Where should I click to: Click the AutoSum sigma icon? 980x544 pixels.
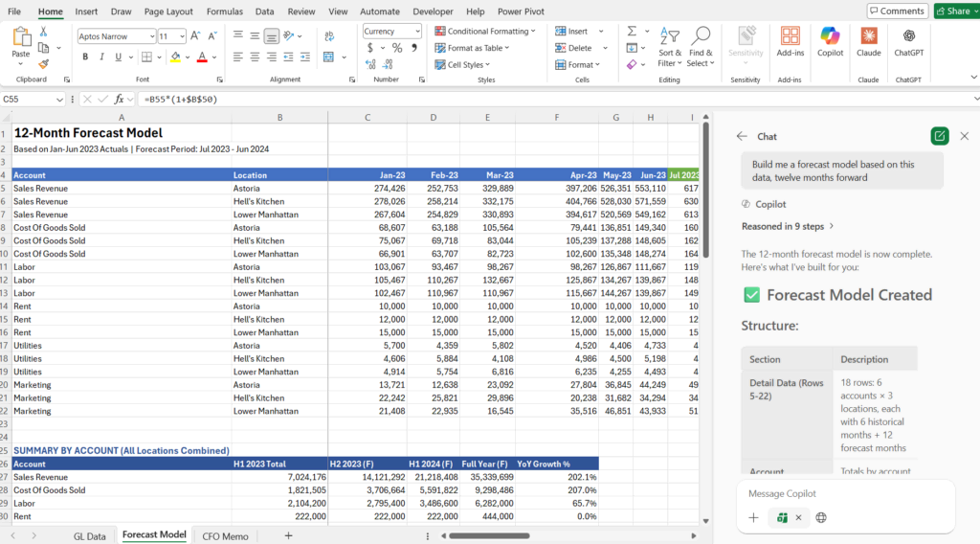click(632, 32)
